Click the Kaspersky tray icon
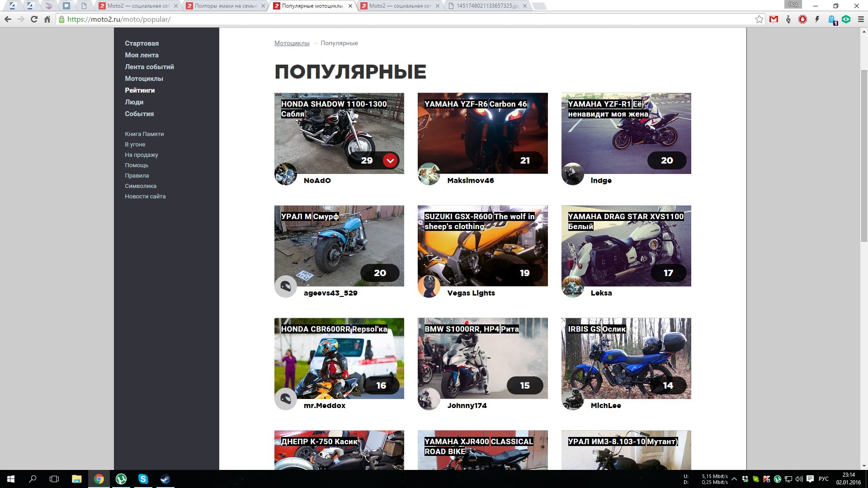 point(767,479)
